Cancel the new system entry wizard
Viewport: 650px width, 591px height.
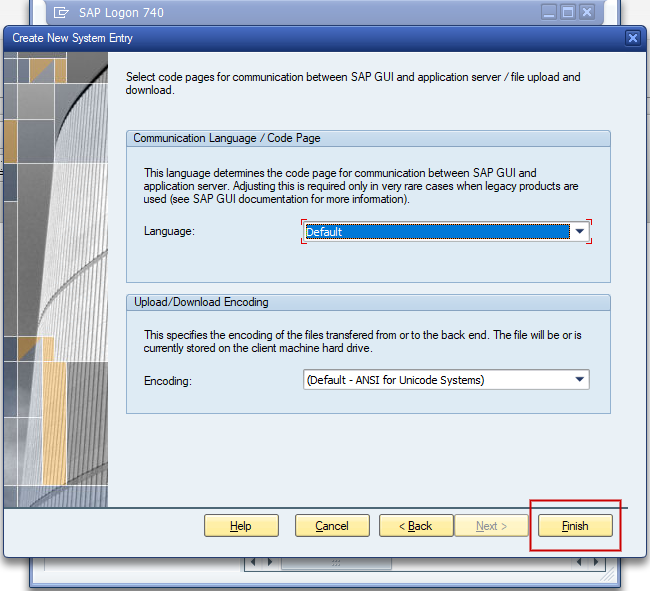point(332,526)
